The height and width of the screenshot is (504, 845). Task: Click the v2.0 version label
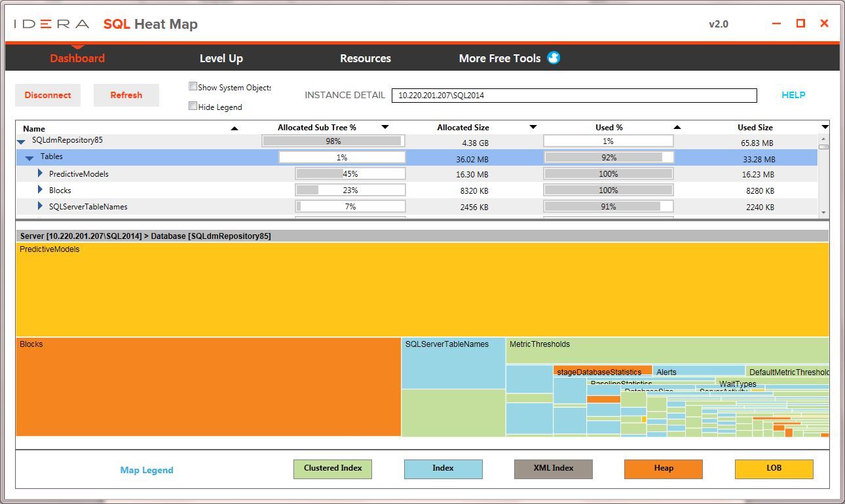pyautogui.click(x=719, y=24)
